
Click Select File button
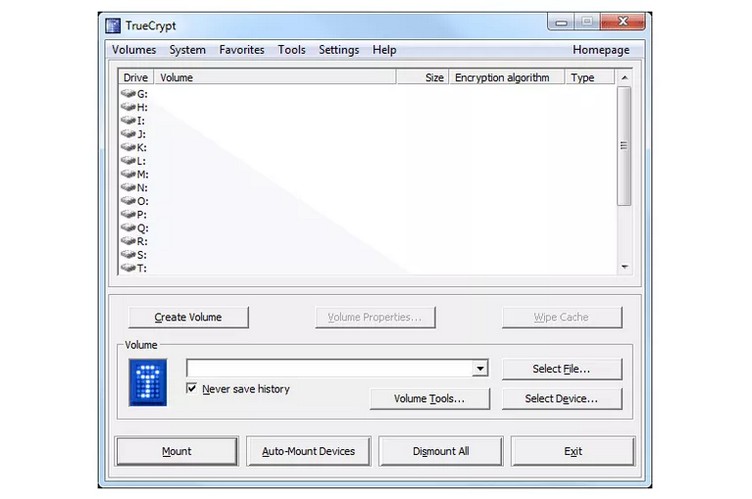tap(562, 369)
